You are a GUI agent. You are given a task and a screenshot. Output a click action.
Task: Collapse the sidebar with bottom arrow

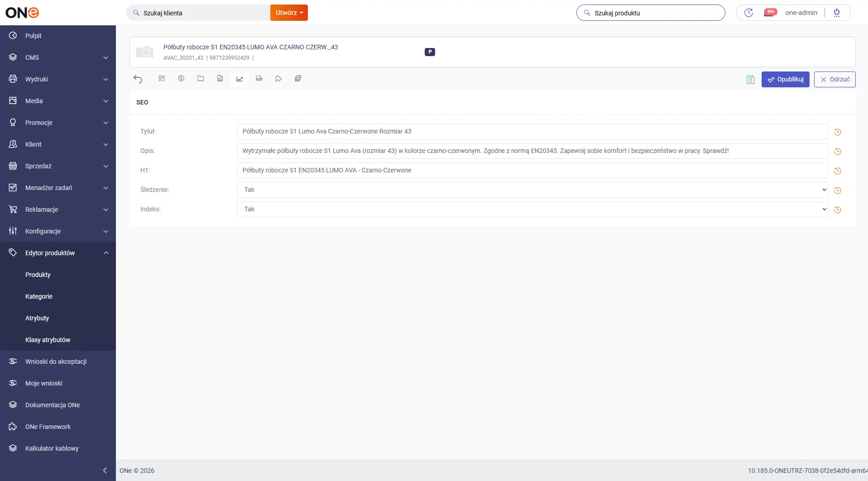coord(105,471)
